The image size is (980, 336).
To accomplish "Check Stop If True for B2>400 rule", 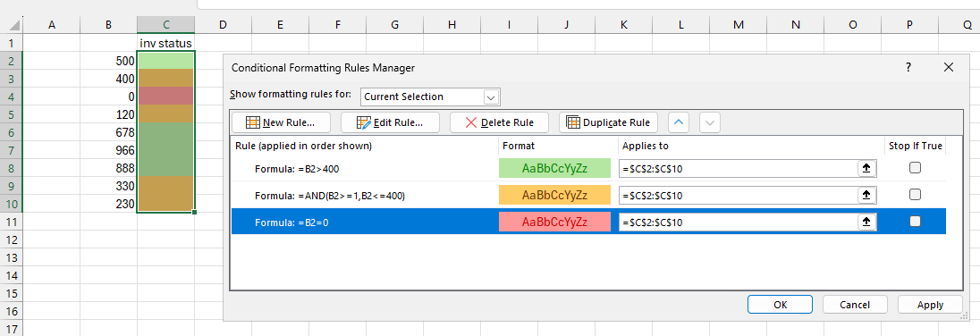I will click(x=915, y=167).
